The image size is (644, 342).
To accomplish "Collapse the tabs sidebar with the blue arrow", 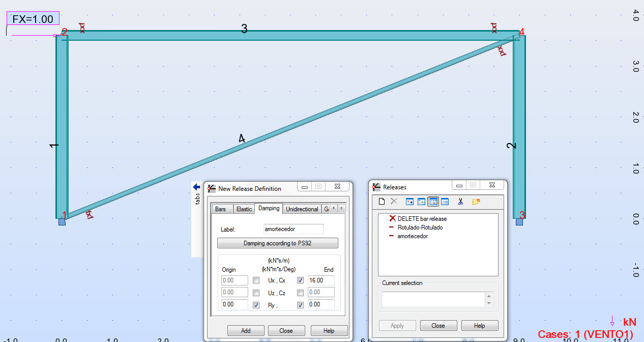I will coord(196,188).
